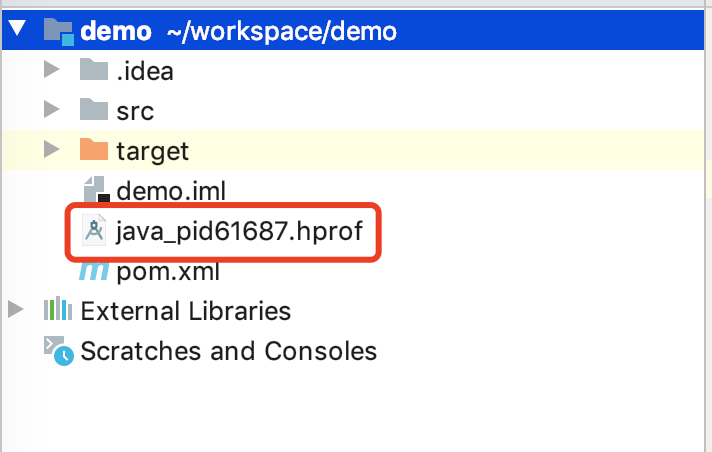Select the pom.xml file name

click(167, 271)
